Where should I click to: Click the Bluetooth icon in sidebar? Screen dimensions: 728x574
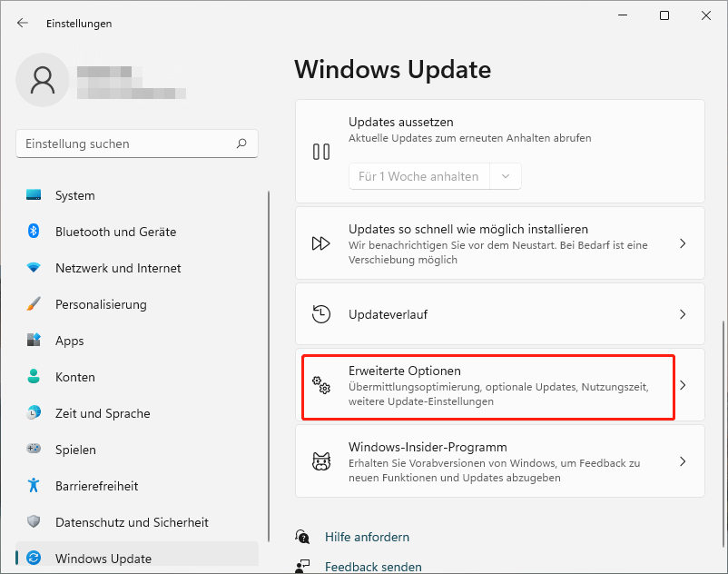pos(34,232)
